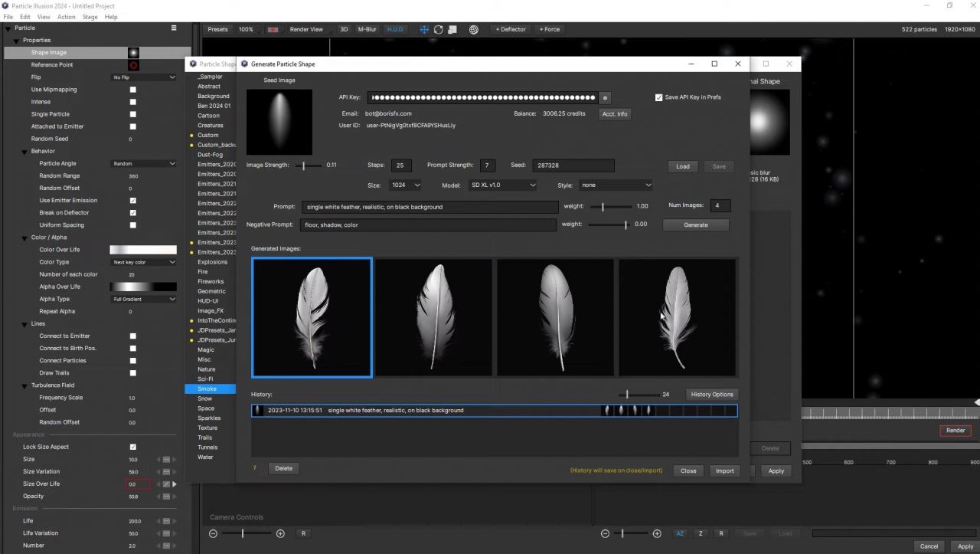The image size is (980, 554).
Task: Adjust the Image Strength slider
Action: (x=305, y=166)
